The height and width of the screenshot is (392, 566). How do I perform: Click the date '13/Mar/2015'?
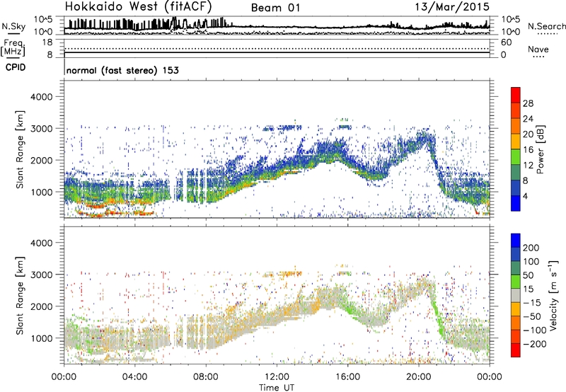click(452, 6)
